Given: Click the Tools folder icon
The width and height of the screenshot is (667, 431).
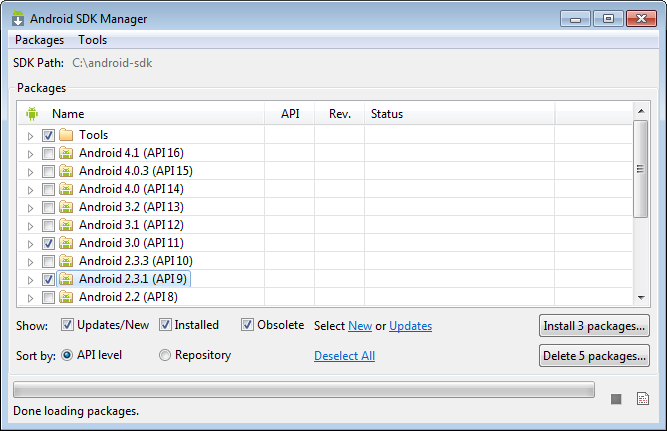Looking at the screenshot, I should pyautogui.click(x=66, y=135).
